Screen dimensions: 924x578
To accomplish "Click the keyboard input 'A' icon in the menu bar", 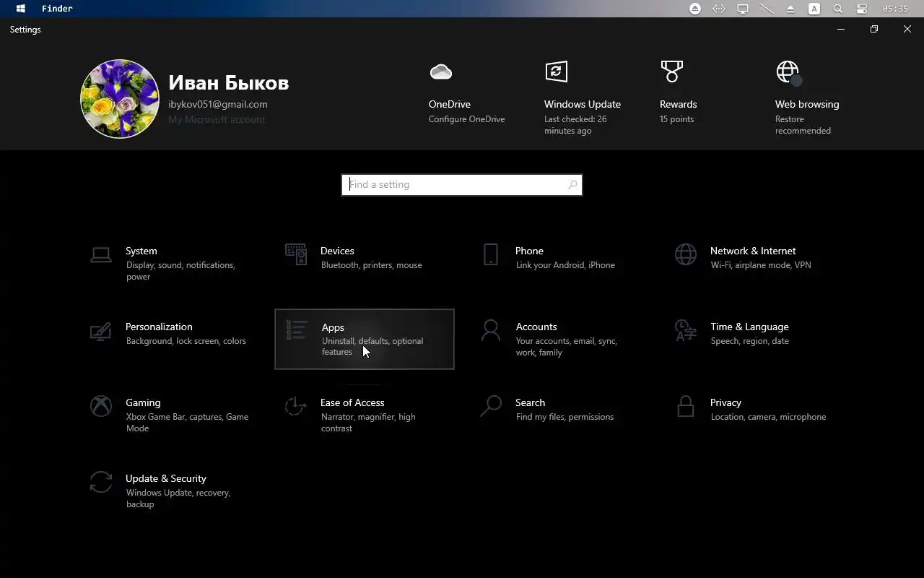I will [814, 9].
